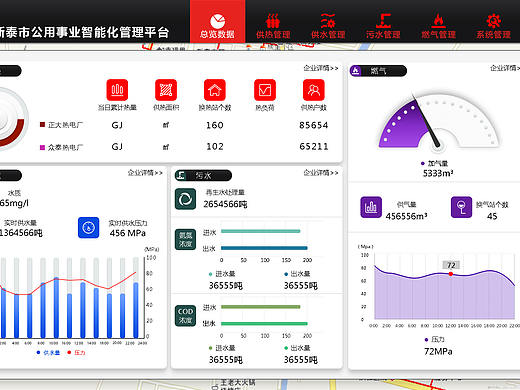This screenshot has height=390, width=520.
Task: Click the COD浓度 green icon
Action: click(x=185, y=315)
